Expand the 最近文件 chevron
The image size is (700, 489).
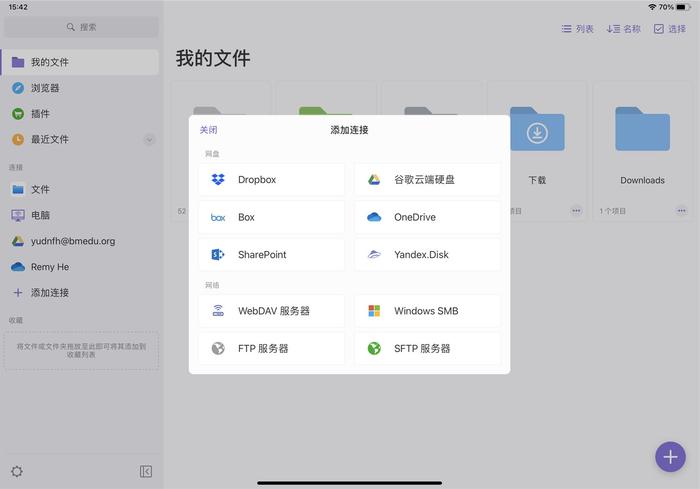click(150, 140)
